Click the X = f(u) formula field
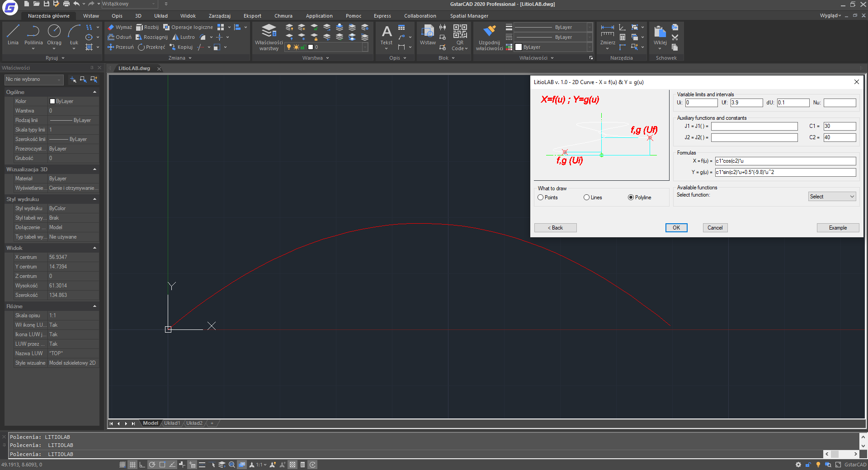Screen dimensions: 868x470 tap(785, 161)
